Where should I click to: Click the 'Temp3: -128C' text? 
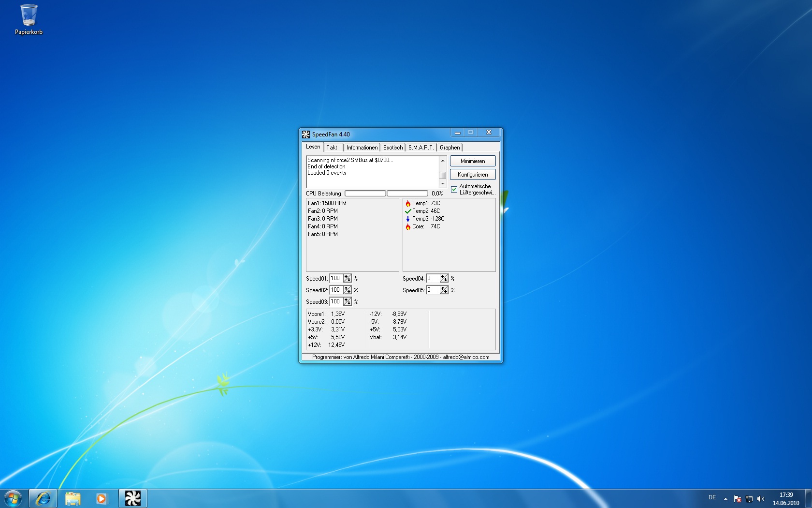428,219
